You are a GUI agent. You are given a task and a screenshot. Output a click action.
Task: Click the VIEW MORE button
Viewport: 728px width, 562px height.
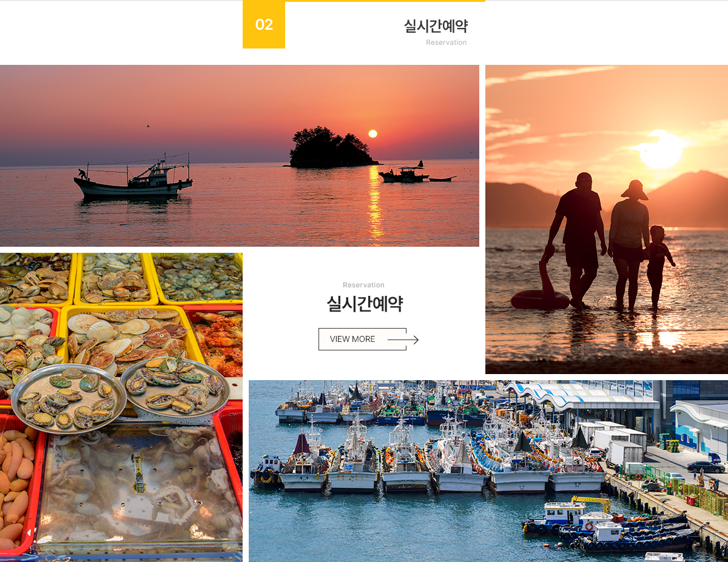(x=362, y=339)
